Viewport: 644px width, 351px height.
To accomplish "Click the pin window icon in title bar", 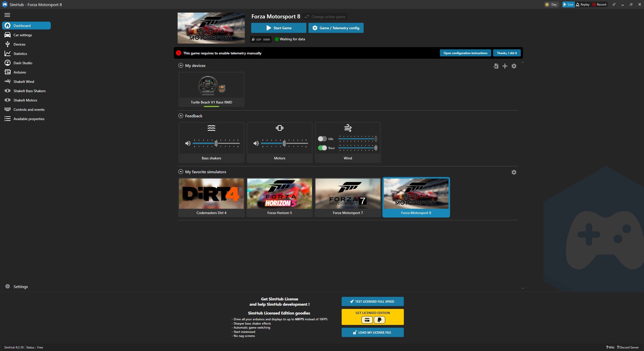I will (x=614, y=5).
